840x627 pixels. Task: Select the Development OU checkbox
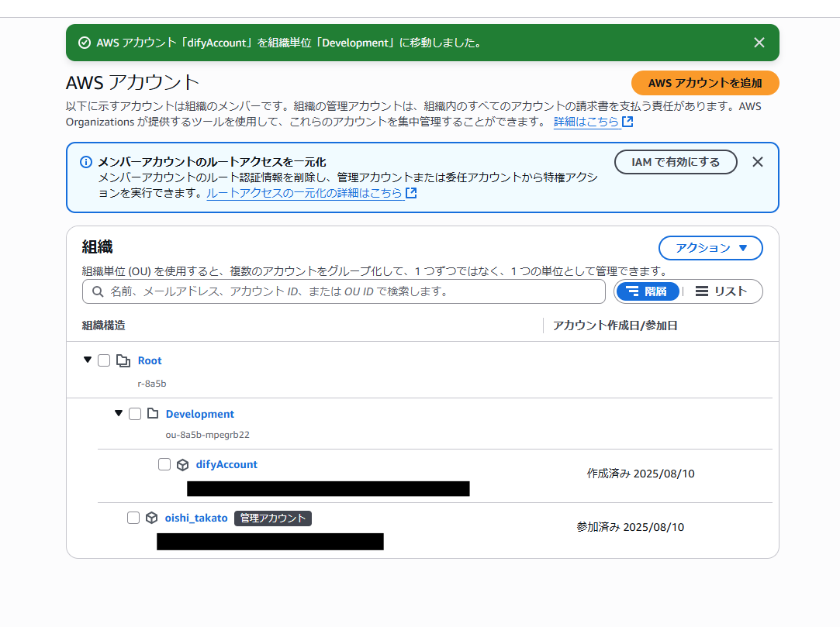click(x=135, y=414)
